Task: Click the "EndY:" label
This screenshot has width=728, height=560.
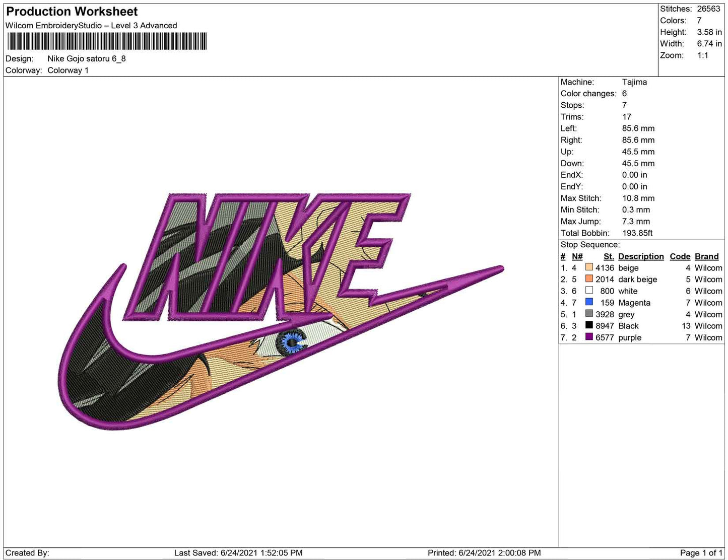Action: [572, 186]
